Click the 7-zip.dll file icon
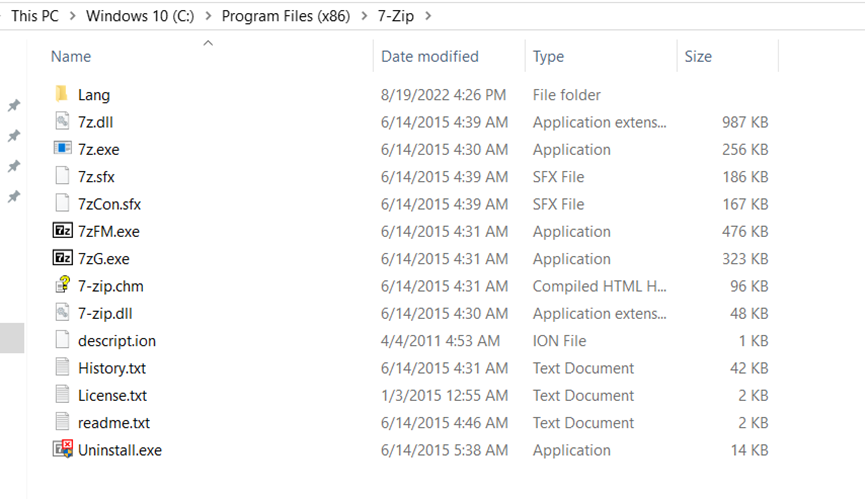The height and width of the screenshot is (499, 865). tap(62, 313)
